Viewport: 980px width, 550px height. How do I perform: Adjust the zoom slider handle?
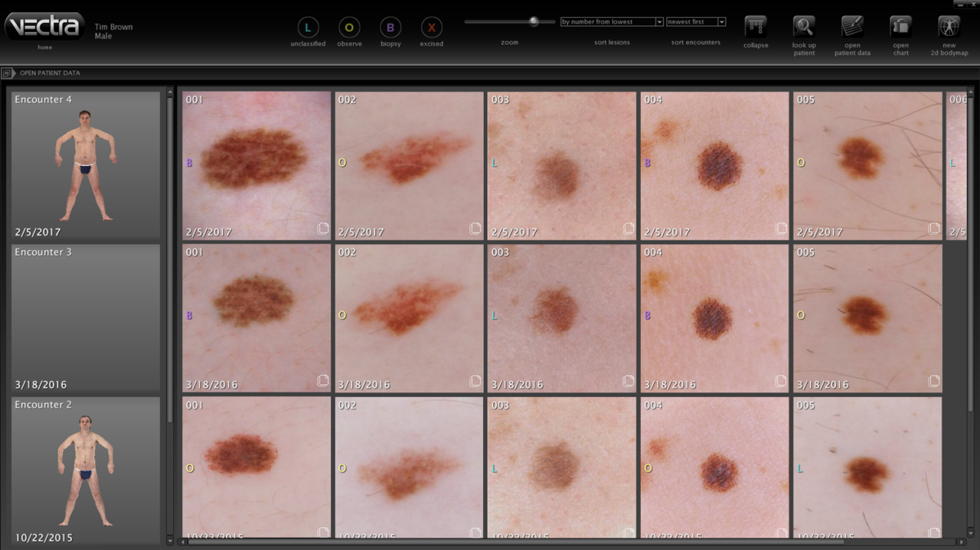(534, 21)
